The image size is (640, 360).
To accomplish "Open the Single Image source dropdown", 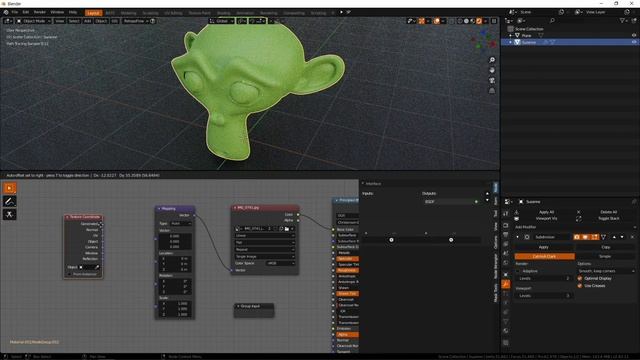I will tap(264, 256).
